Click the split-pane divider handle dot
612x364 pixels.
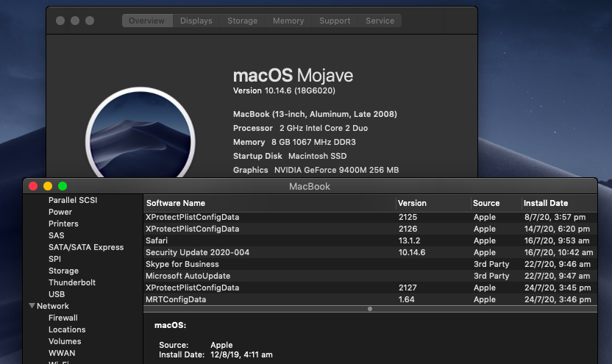pos(369,309)
